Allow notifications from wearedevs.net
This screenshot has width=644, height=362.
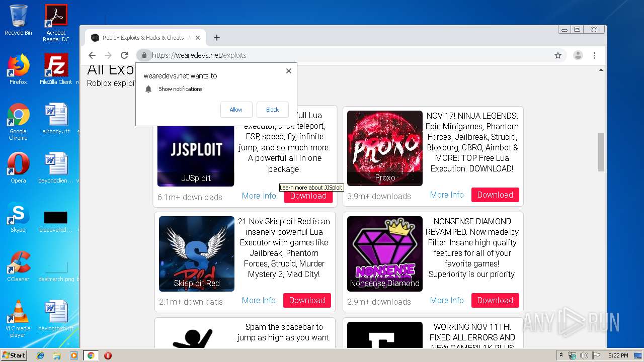(236, 110)
